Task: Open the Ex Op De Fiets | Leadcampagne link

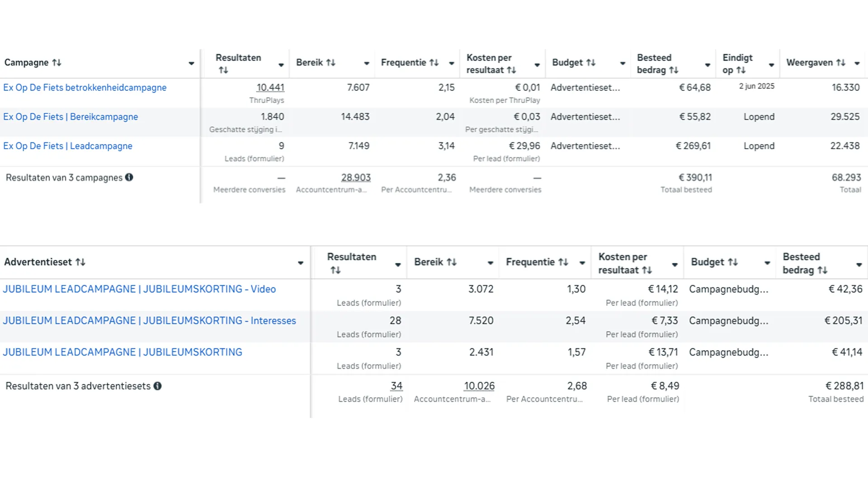Action: pyautogui.click(x=68, y=146)
